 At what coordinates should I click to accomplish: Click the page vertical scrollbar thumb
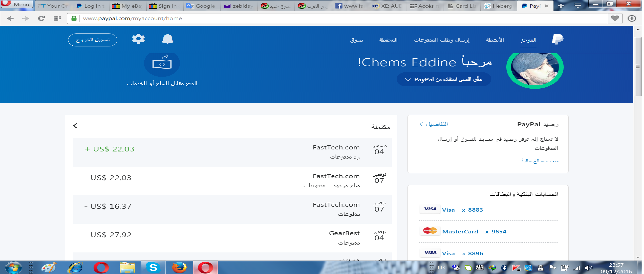click(x=638, y=66)
